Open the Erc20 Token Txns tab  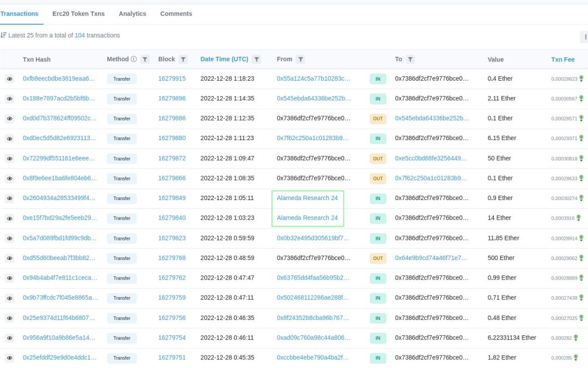coord(78,14)
